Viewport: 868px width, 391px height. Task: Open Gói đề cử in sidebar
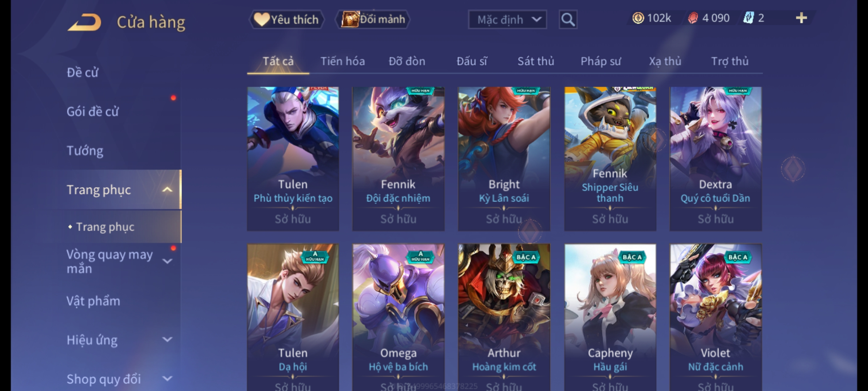[93, 112]
